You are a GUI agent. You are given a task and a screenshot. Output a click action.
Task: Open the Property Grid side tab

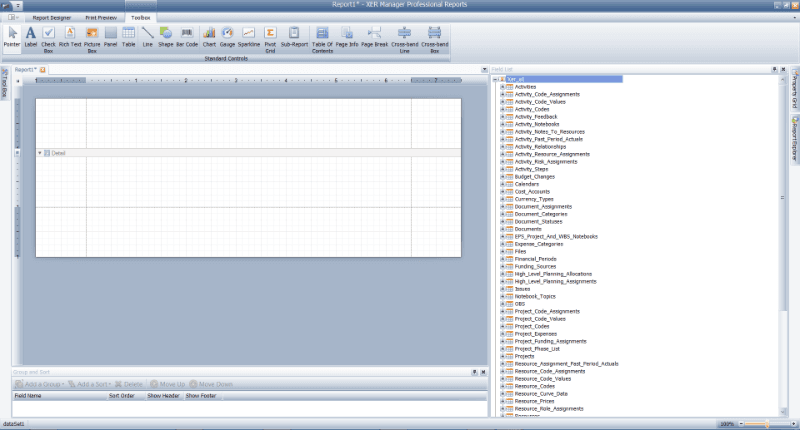[794, 90]
